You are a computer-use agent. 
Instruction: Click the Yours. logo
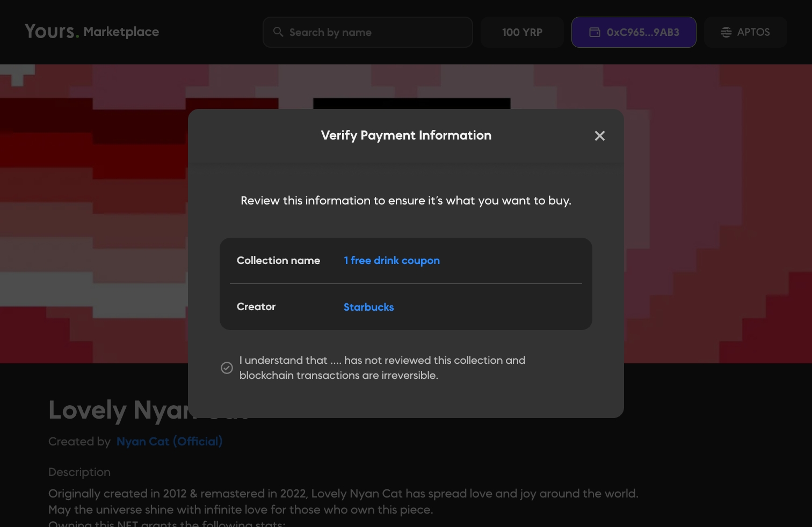pyautogui.click(x=52, y=32)
